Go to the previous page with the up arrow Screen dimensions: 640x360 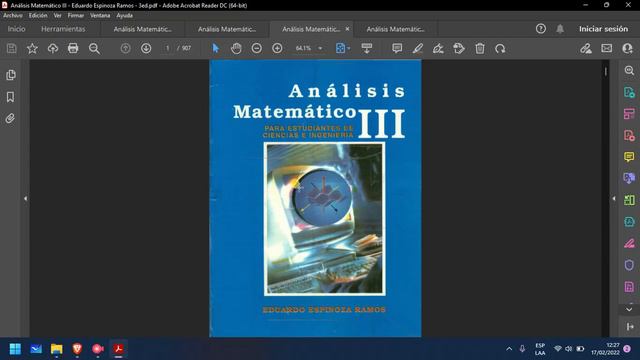[x=126, y=48]
